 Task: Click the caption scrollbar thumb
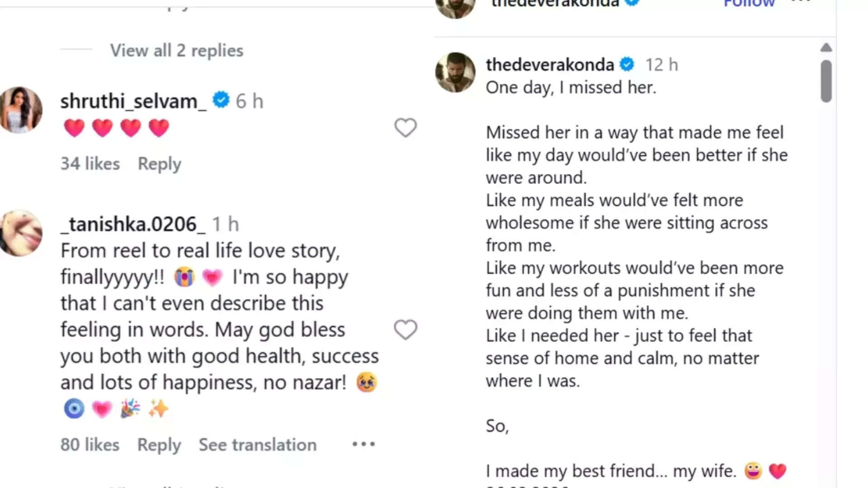point(826,81)
